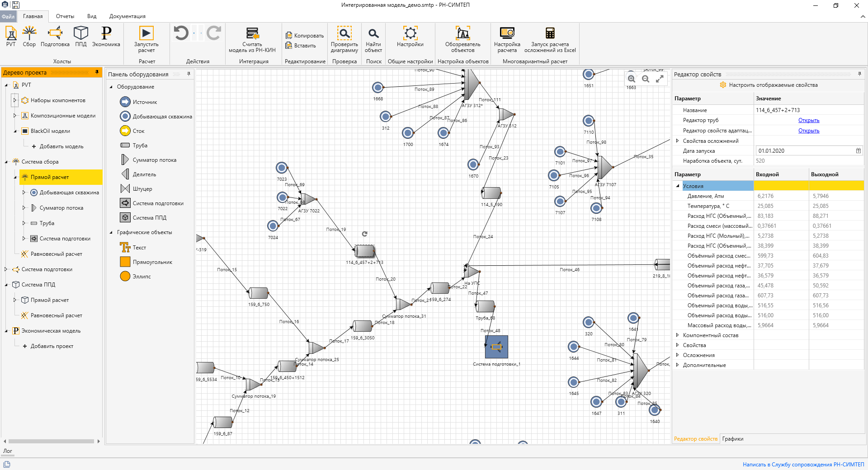Expand Свойства осложнений property row

tap(677, 141)
